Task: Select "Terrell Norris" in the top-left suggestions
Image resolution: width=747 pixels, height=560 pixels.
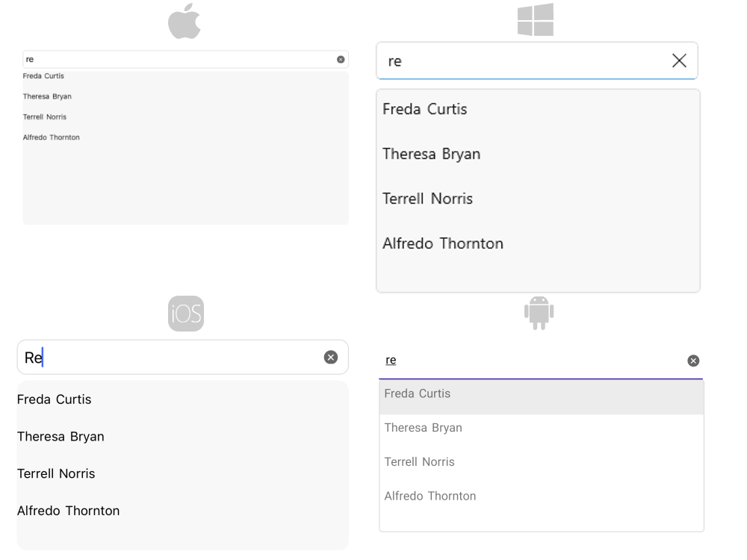Action: [45, 116]
